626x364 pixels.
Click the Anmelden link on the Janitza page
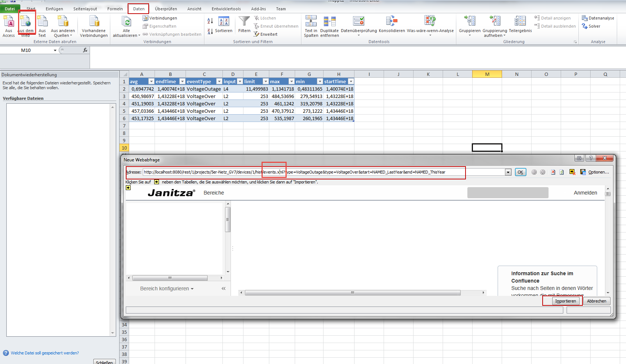point(585,193)
